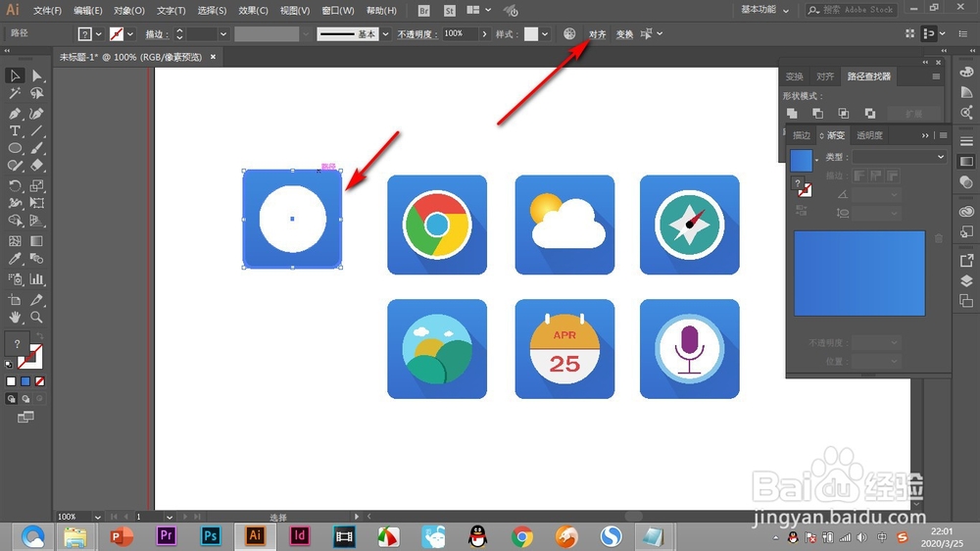Toggle Draw Behind mode in toolbox

pyautogui.click(x=25, y=398)
